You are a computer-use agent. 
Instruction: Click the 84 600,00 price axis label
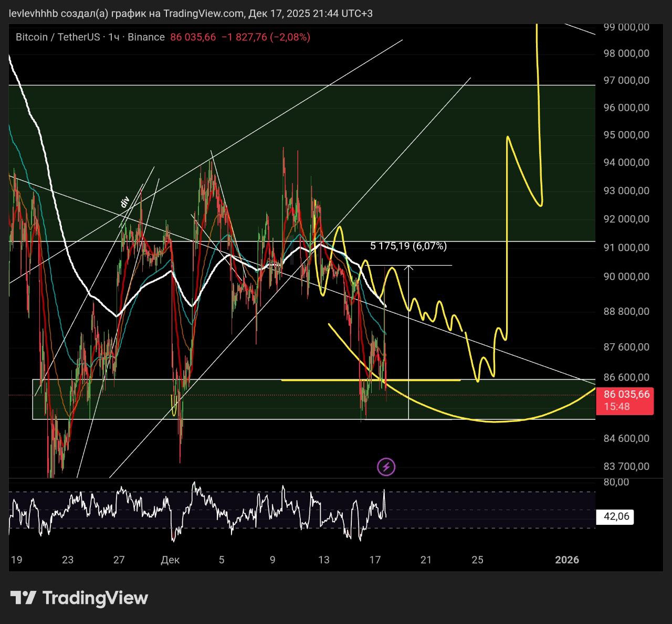(626, 438)
